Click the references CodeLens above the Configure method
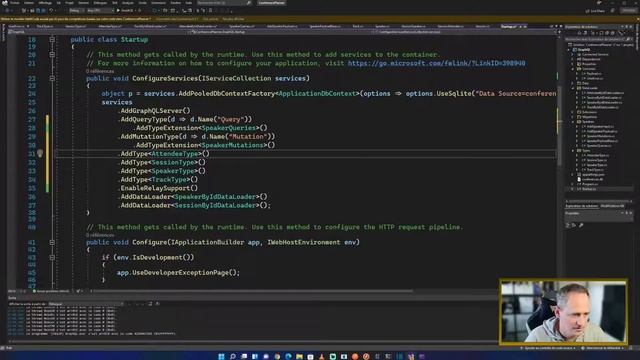640x360 pixels. pyautogui.click(x=100, y=235)
